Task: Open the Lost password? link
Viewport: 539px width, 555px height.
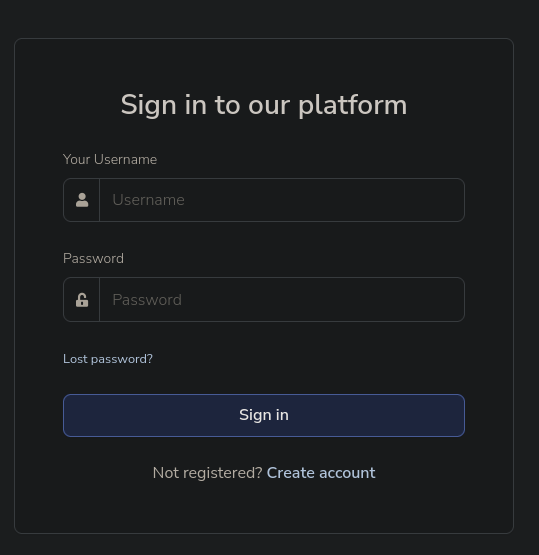Action: click(108, 359)
